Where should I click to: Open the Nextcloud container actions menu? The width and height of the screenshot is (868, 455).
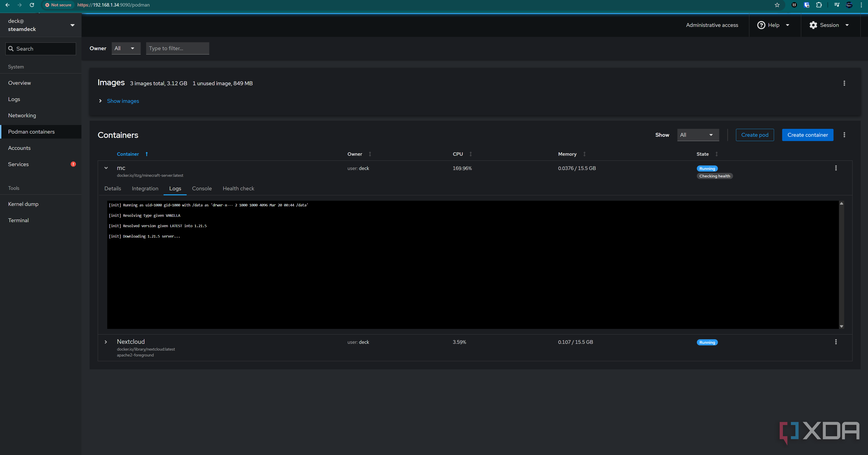836,342
